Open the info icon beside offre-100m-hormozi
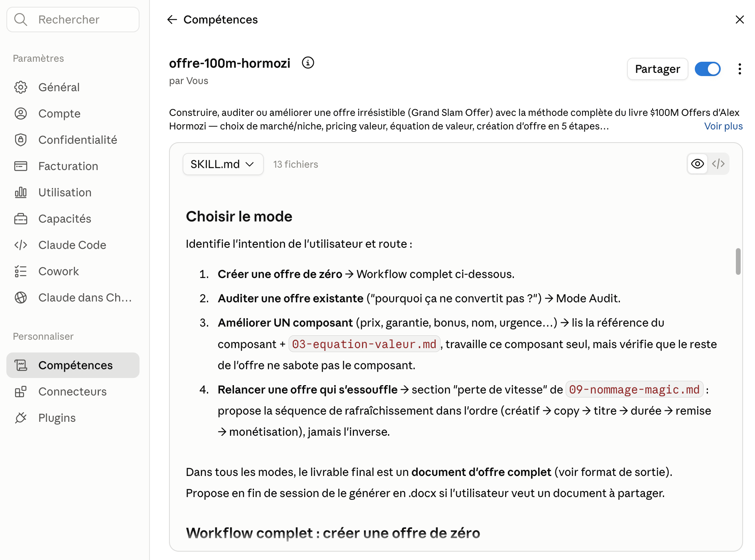755x560 pixels. click(x=308, y=63)
